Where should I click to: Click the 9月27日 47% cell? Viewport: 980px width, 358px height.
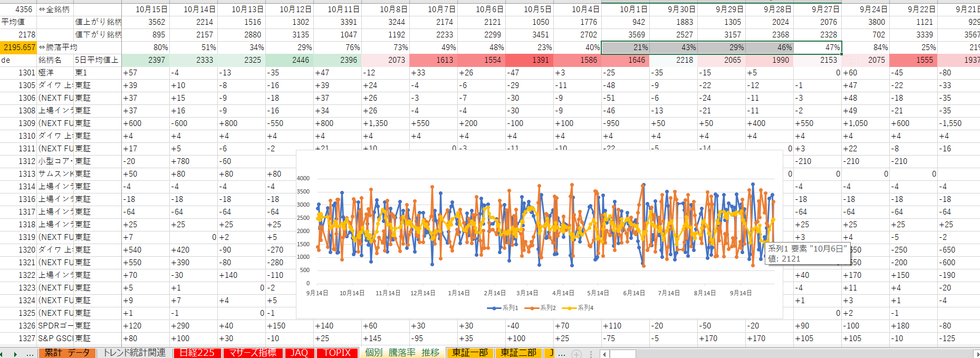click(x=818, y=47)
